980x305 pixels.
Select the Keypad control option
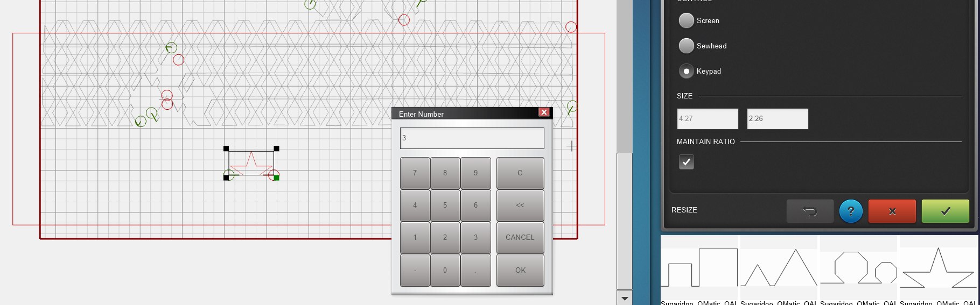[x=687, y=71]
